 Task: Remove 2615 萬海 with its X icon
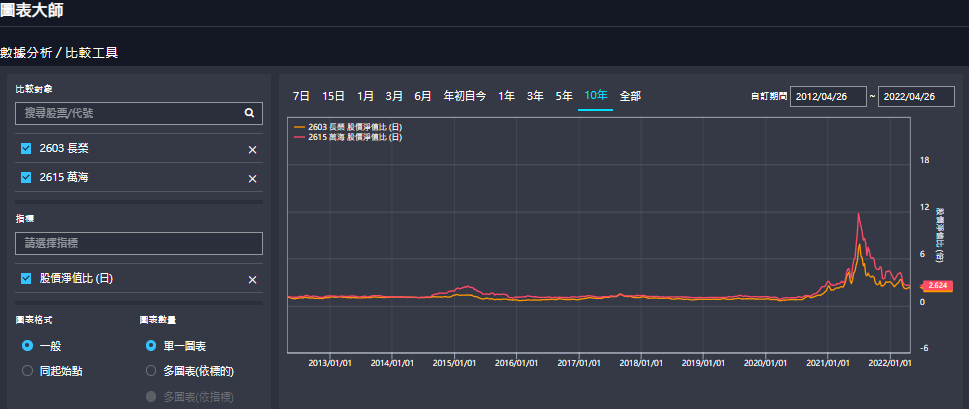pos(252,178)
